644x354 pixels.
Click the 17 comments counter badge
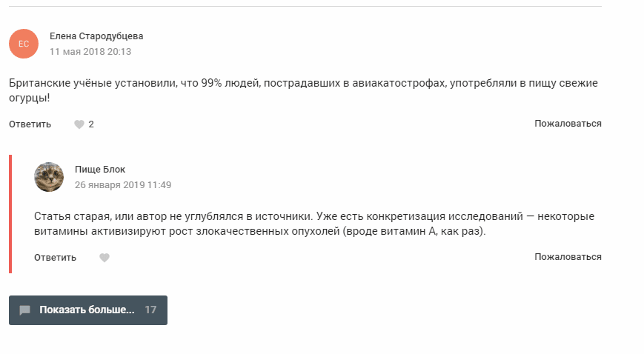click(x=150, y=310)
